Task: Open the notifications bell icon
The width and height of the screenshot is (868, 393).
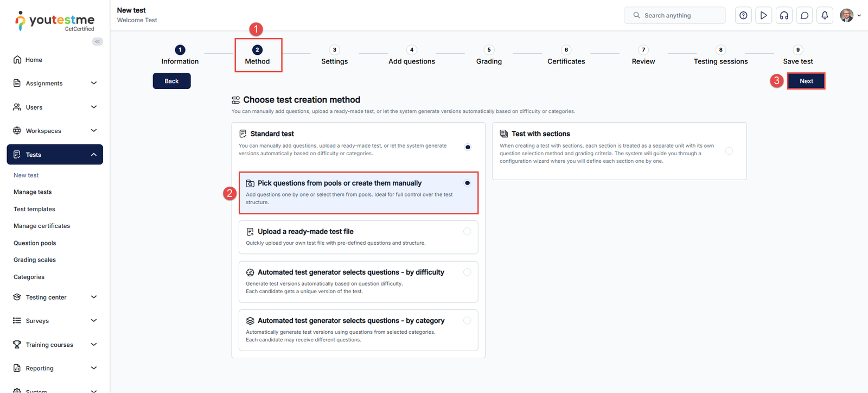Action: coord(825,16)
